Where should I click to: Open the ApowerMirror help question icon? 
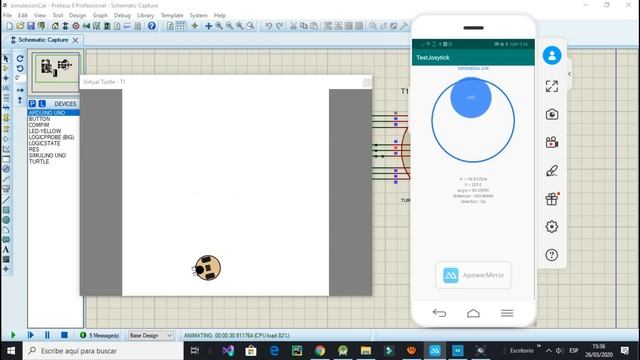pos(552,255)
